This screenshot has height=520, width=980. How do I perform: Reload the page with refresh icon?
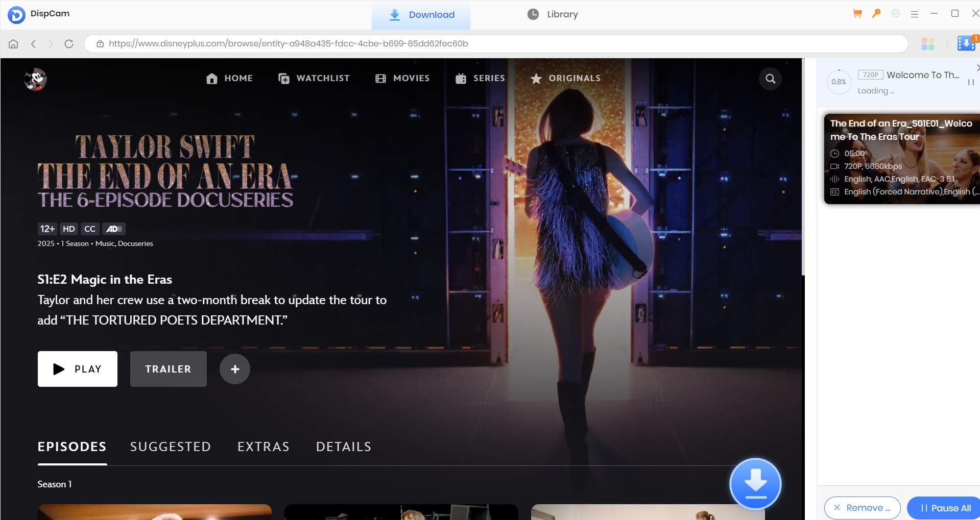(69, 44)
